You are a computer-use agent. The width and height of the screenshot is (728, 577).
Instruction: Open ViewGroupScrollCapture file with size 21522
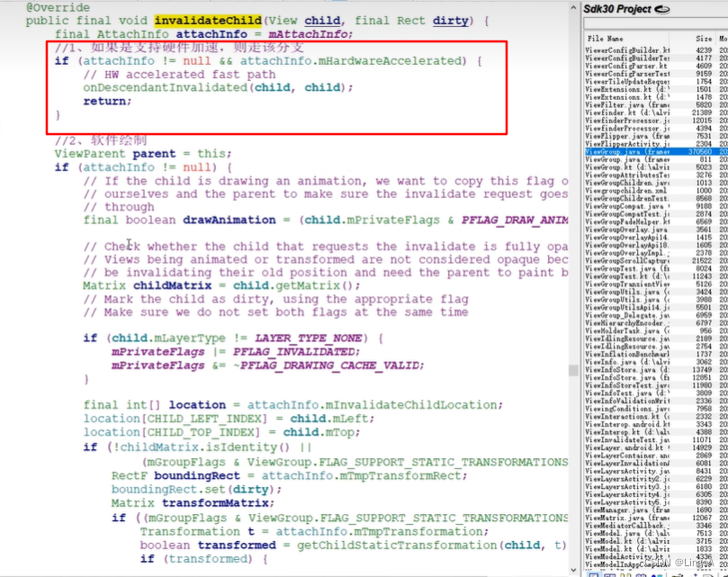[656, 261]
